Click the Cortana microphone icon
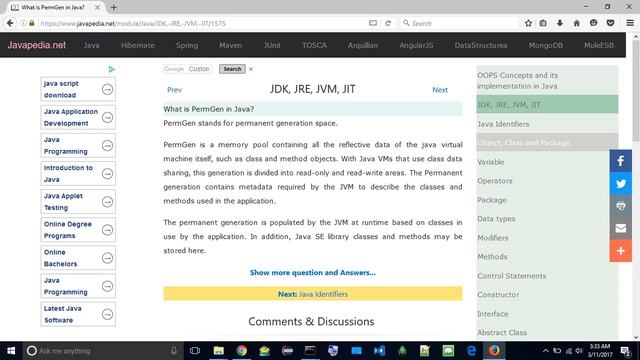Screen dimensions: 640x360 pos(174,351)
